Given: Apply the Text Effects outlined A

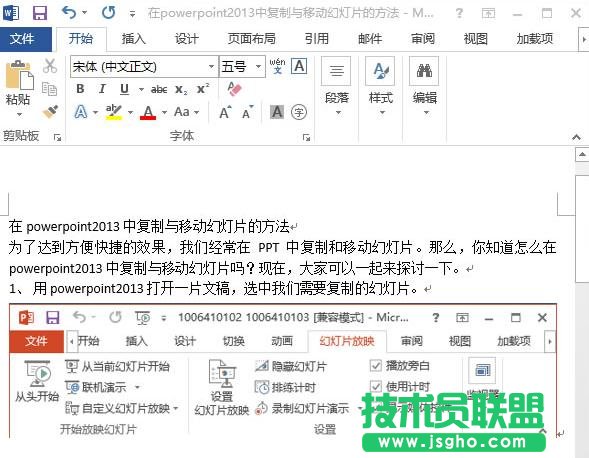Looking at the screenshot, I should coord(81,112).
